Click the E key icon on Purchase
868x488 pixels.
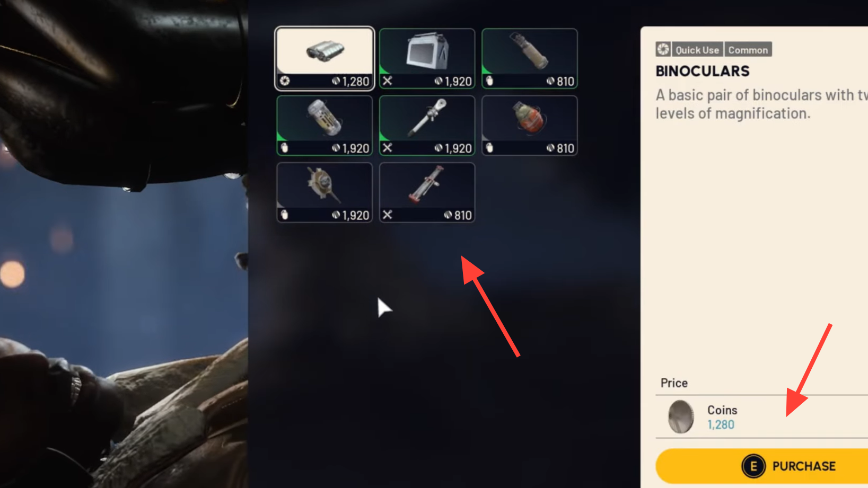753,466
